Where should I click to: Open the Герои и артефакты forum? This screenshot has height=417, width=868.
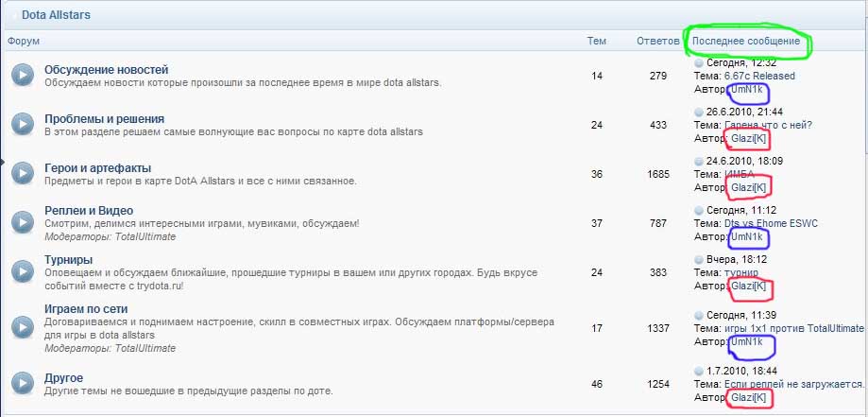(97, 168)
